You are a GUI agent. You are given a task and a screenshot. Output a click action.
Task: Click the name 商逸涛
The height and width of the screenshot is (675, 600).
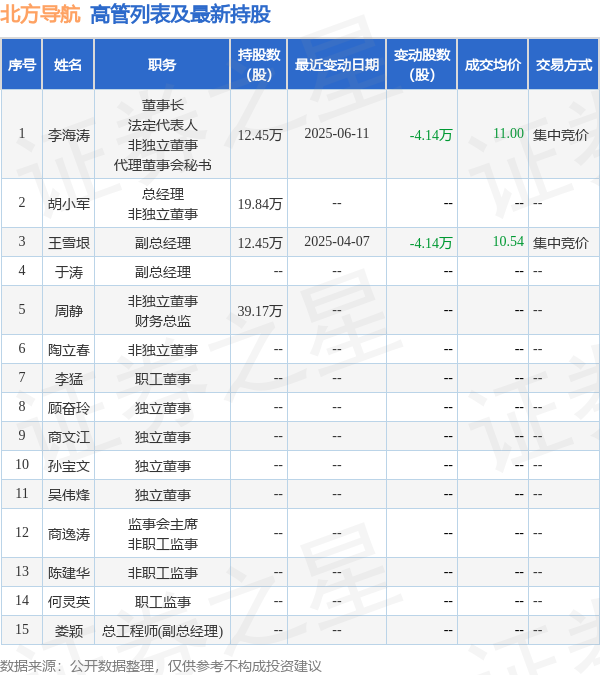[69, 534]
